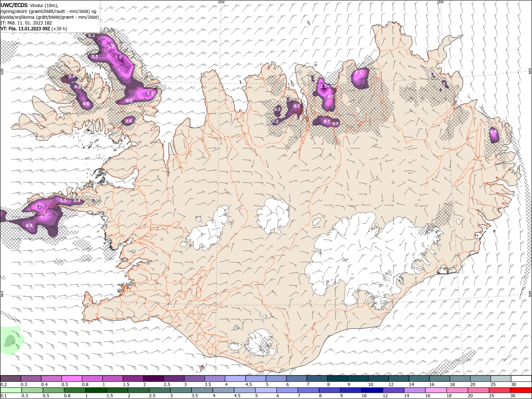Click the '20W' longitude label at top
Image resolution: width=532 pixels, height=399 pixels.
pos(221,2)
